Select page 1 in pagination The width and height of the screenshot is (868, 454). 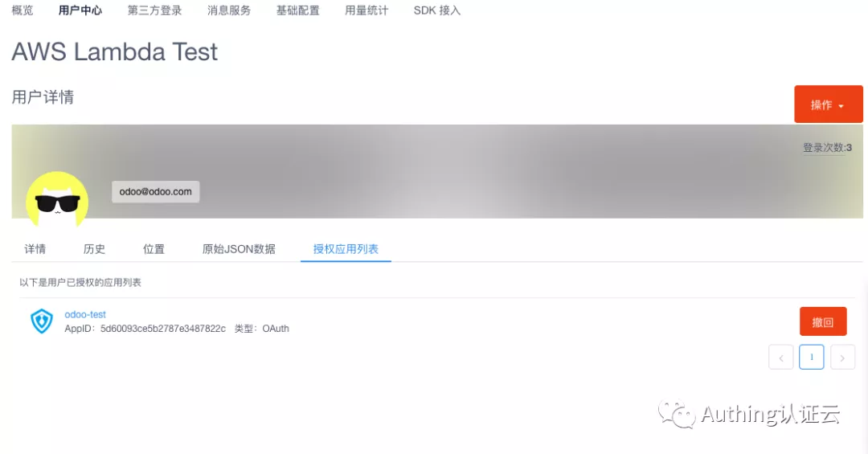coord(812,357)
